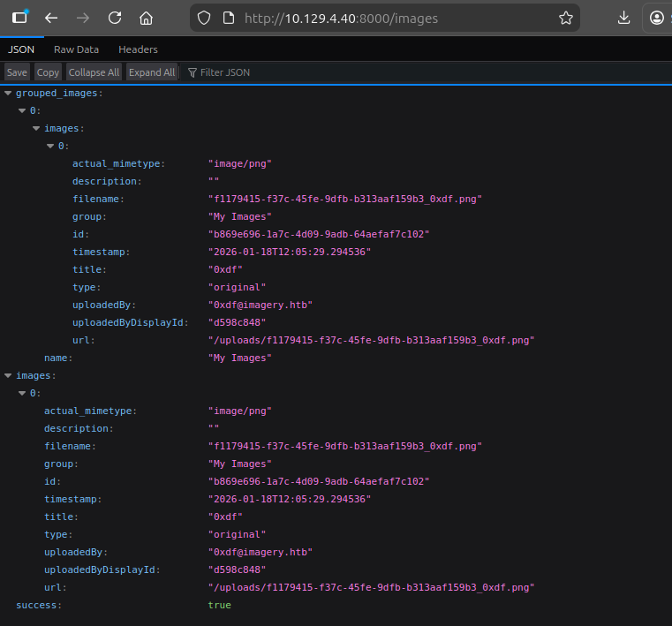Click into the Filter JSON field
672x626 pixels.
tap(225, 72)
